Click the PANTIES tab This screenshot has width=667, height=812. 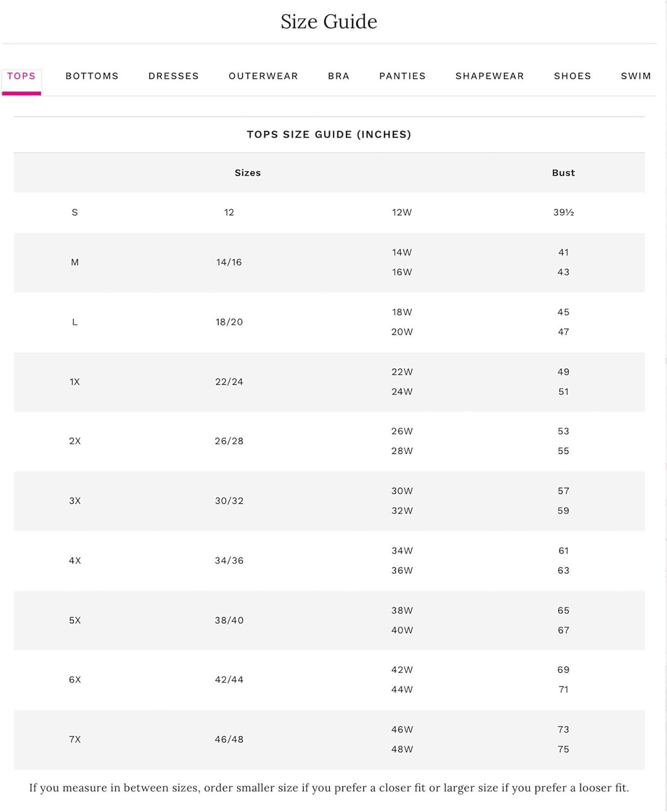(402, 76)
